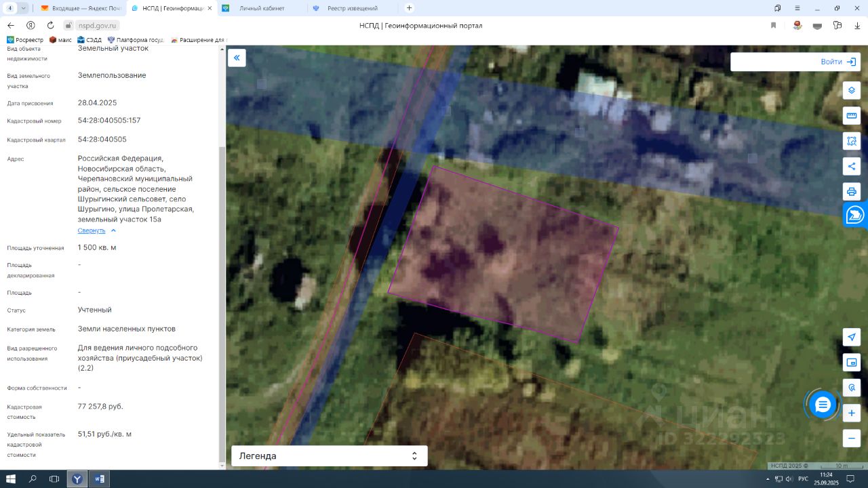Close the НСПД Геоинформационный tab
868x488 pixels.
208,8
